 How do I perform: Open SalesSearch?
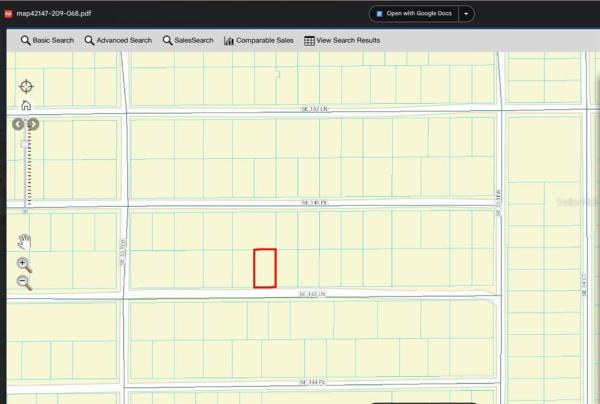[x=188, y=40]
